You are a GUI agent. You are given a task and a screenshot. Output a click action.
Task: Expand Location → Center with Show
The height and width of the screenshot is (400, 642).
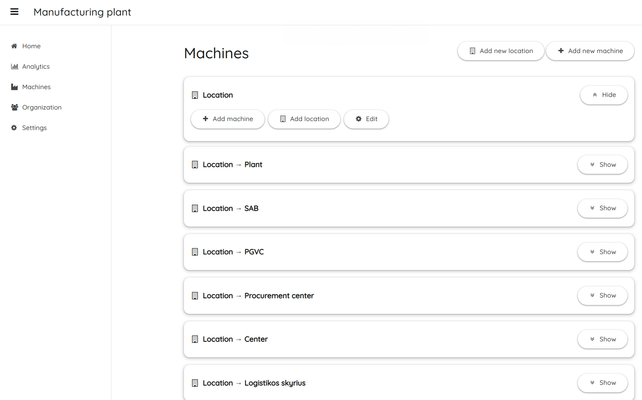pyautogui.click(x=602, y=339)
